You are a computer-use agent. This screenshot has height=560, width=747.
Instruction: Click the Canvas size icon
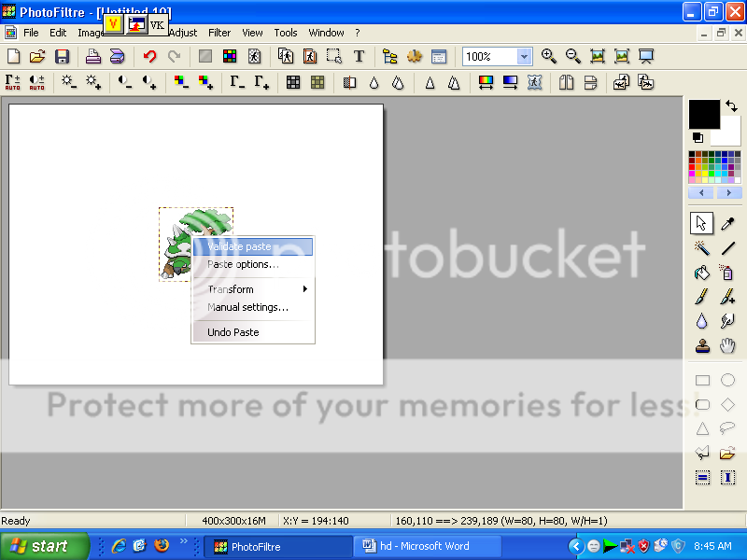310,56
